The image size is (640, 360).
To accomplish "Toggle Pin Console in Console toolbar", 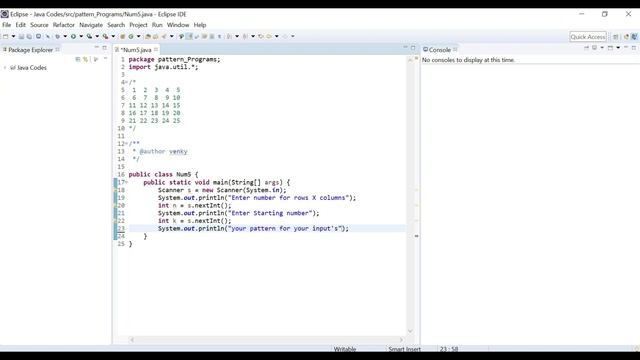I will pyautogui.click(x=587, y=48).
